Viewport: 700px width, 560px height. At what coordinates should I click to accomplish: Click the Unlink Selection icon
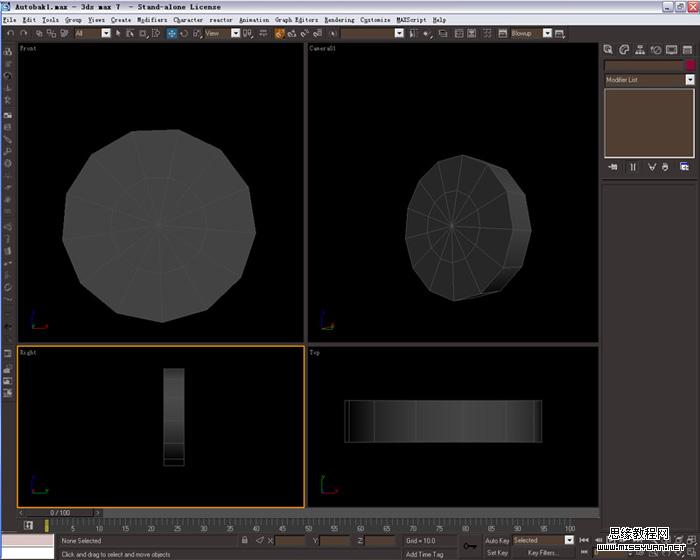tap(51, 33)
